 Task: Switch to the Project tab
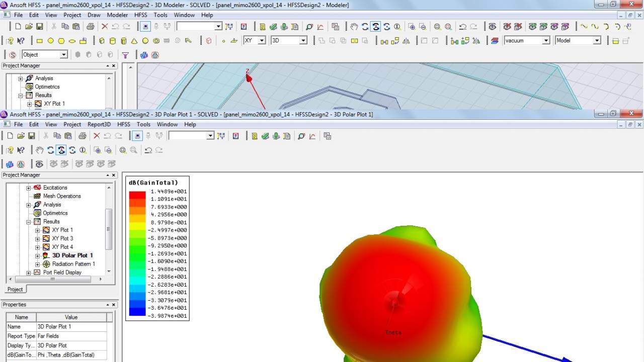pyautogui.click(x=15, y=289)
